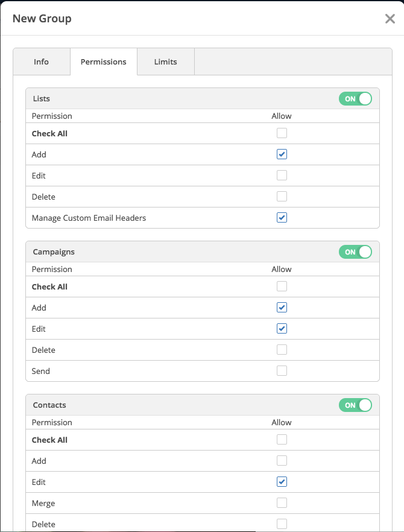
Task: Disallow the Campaigns Edit permission
Action: pos(282,329)
